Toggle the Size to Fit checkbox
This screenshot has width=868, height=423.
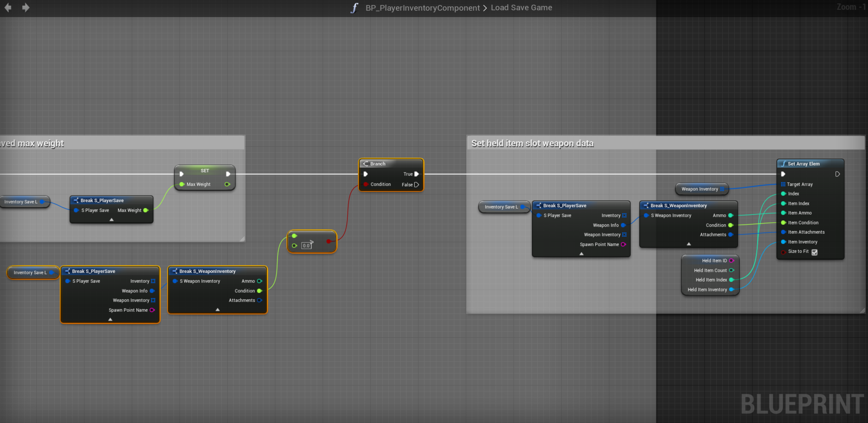tap(814, 252)
